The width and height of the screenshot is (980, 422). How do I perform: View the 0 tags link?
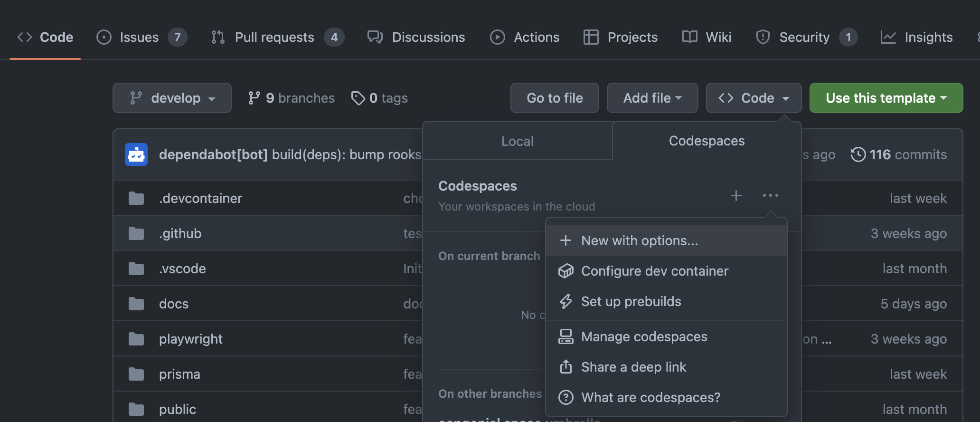pyautogui.click(x=379, y=98)
